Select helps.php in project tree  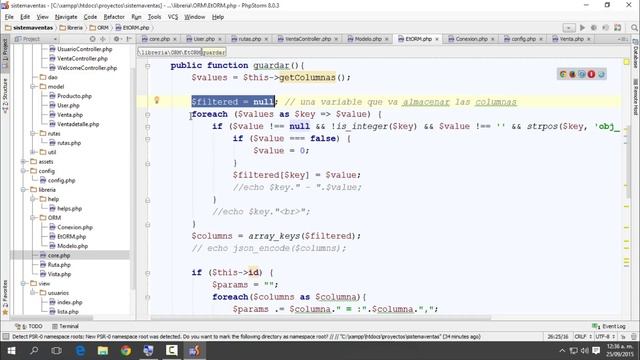pos(69,209)
